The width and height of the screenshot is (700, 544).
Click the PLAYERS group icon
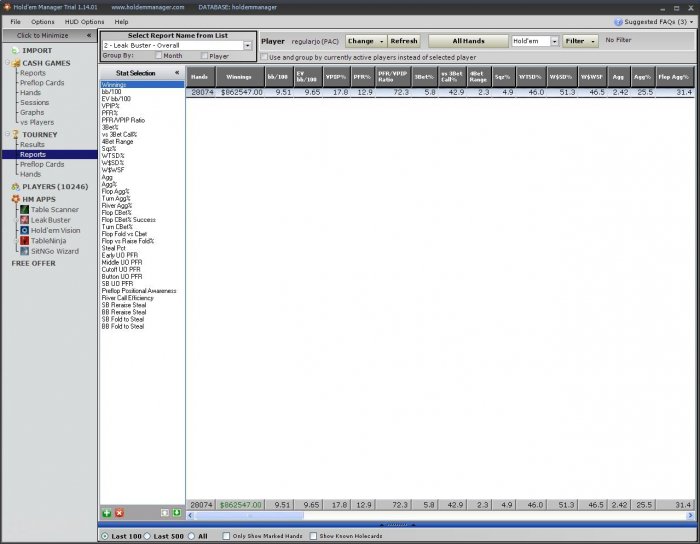16,187
